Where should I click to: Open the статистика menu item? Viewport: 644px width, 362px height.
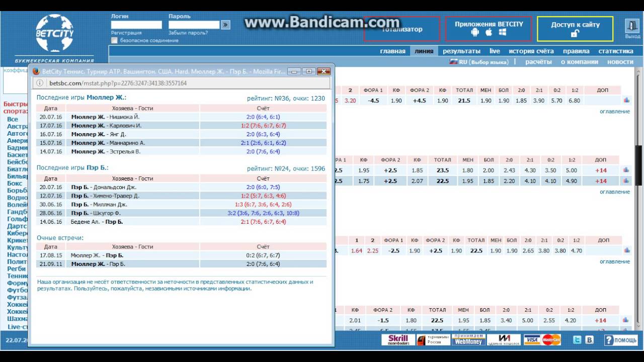pos(616,51)
